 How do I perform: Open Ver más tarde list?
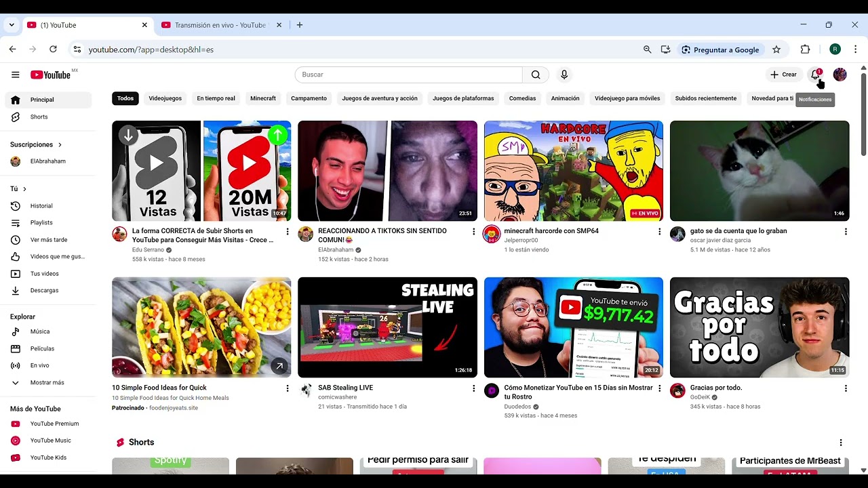pos(47,239)
